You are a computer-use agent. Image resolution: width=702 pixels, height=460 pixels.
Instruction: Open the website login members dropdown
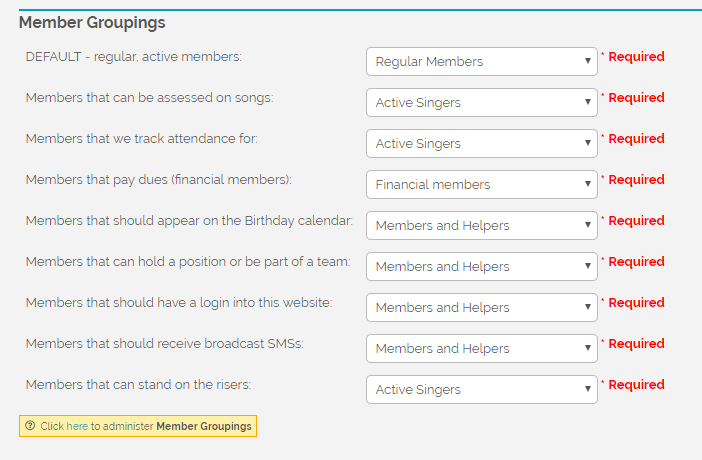click(x=482, y=308)
